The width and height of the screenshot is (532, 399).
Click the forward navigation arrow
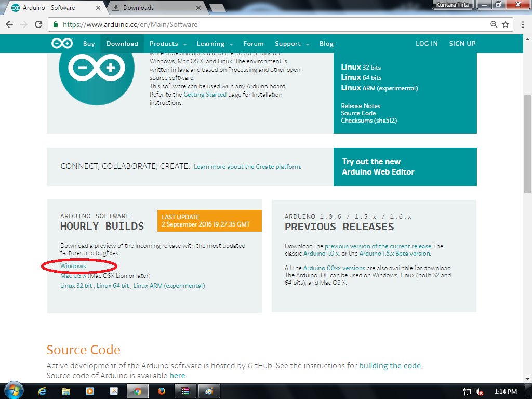click(x=24, y=24)
